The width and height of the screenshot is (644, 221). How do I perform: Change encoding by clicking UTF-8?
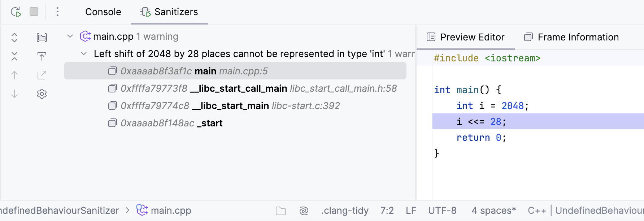(x=442, y=210)
